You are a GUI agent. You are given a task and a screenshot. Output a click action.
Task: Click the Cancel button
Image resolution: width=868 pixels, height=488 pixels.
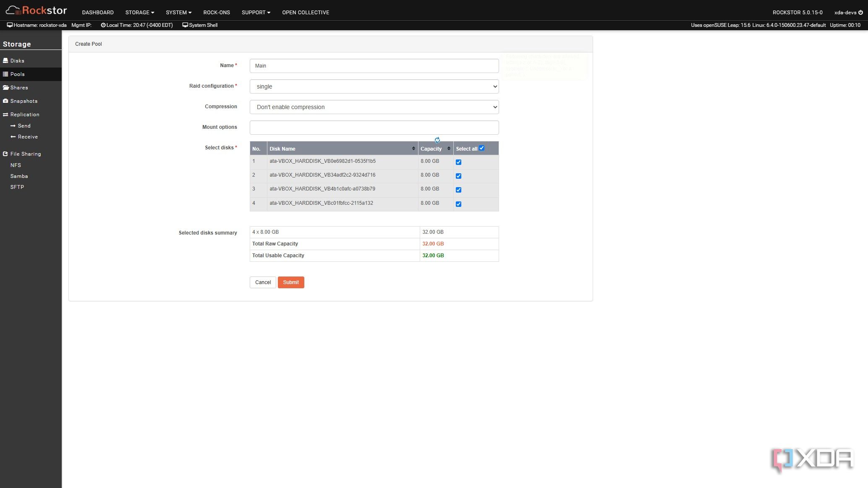pyautogui.click(x=263, y=282)
